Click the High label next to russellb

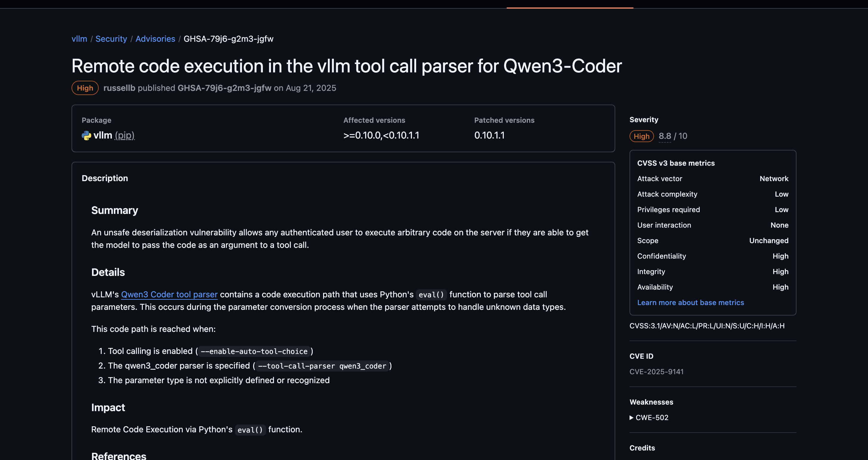pos(85,88)
